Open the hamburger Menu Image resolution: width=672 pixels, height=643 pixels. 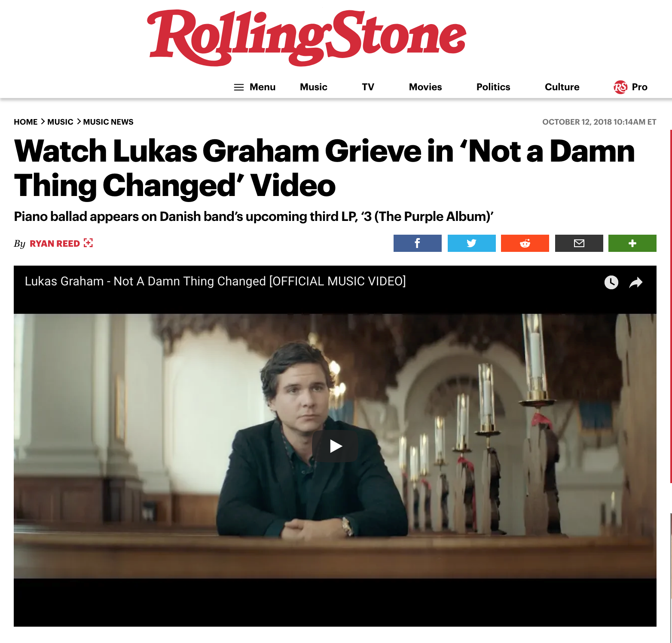click(254, 87)
